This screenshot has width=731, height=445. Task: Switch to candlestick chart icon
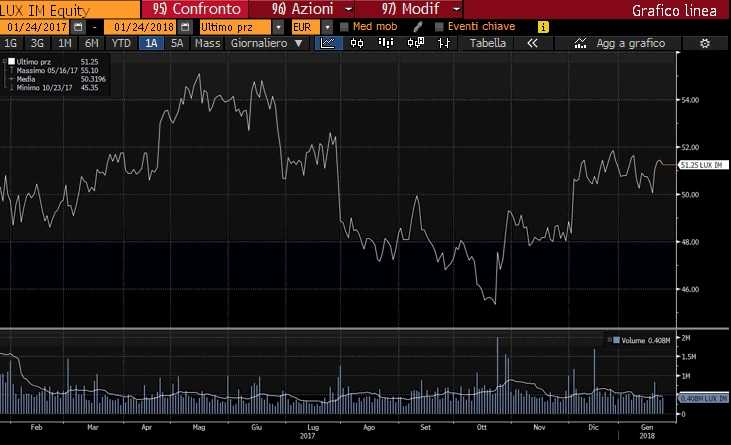click(x=357, y=43)
